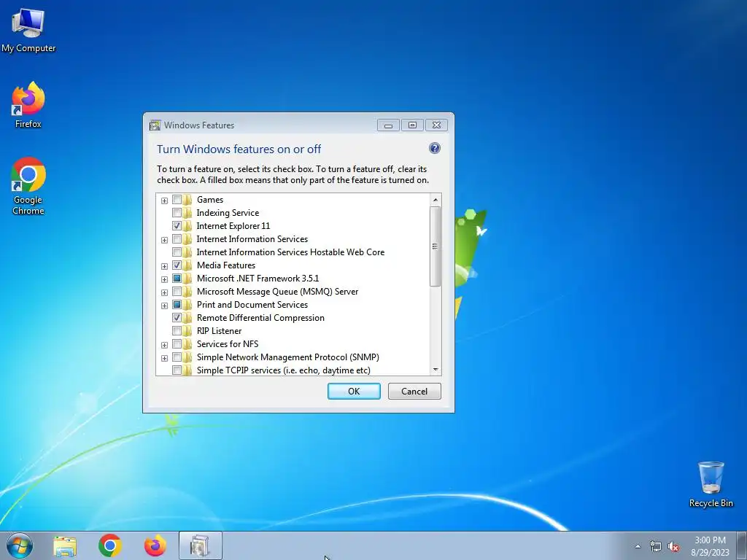Click the Games folder icon
This screenshot has height=560, width=747.
pos(187,200)
